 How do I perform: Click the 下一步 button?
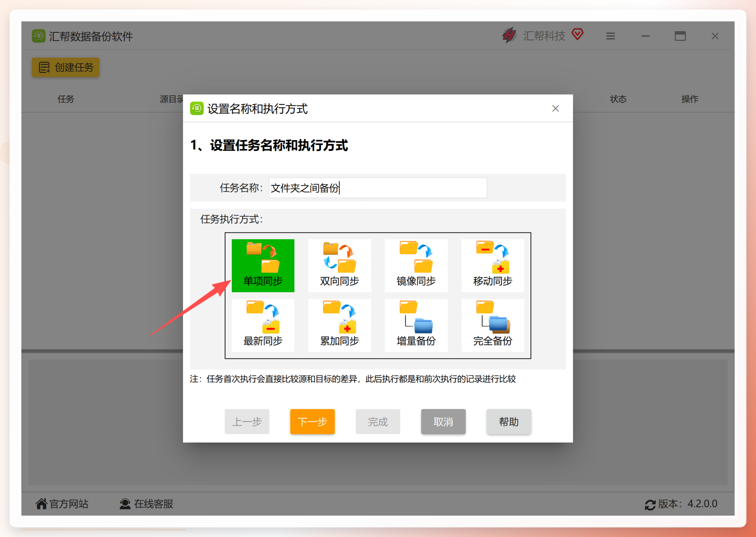(x=312, y=421)
